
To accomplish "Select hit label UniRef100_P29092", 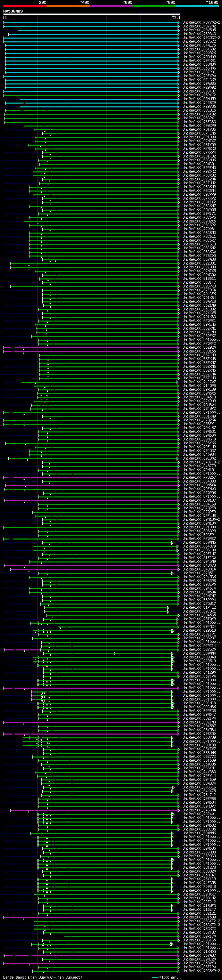I will click(x=199, y=88).
